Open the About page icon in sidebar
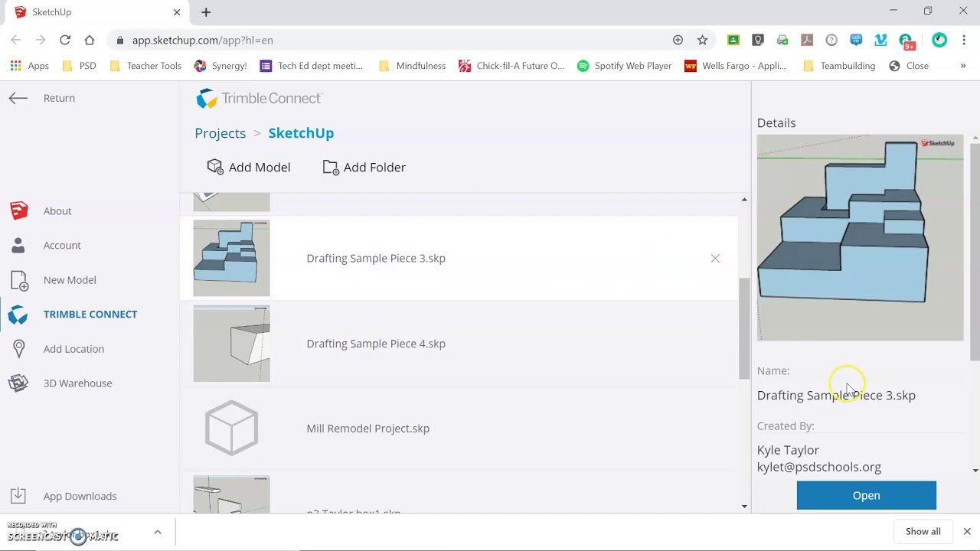Screen dimensions: 980x551 click(19, 210)
